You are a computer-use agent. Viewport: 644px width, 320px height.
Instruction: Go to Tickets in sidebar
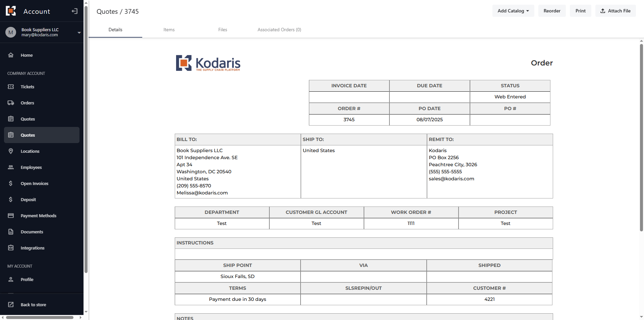click(42, 87)
